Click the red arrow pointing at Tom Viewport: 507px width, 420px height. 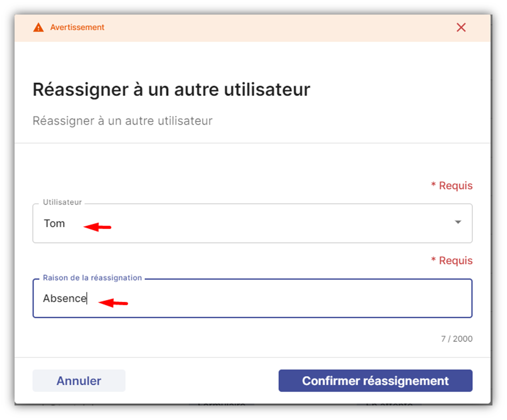coord(97,227)
